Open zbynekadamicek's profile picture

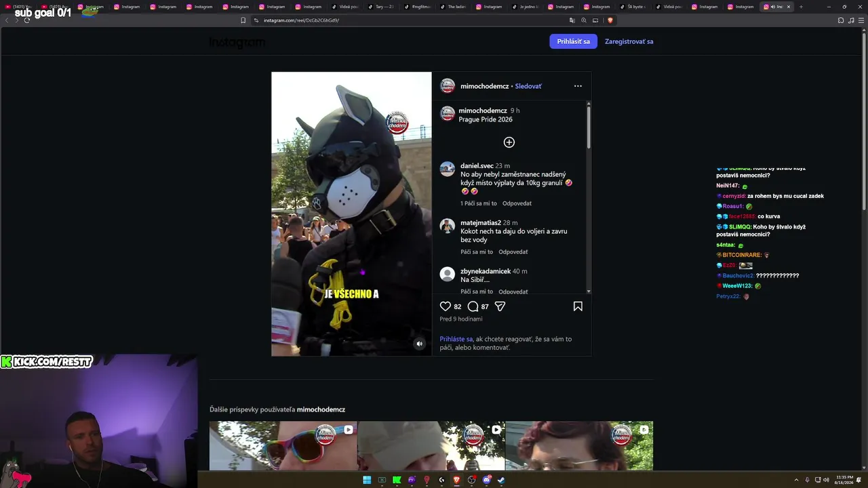point(448,274)
